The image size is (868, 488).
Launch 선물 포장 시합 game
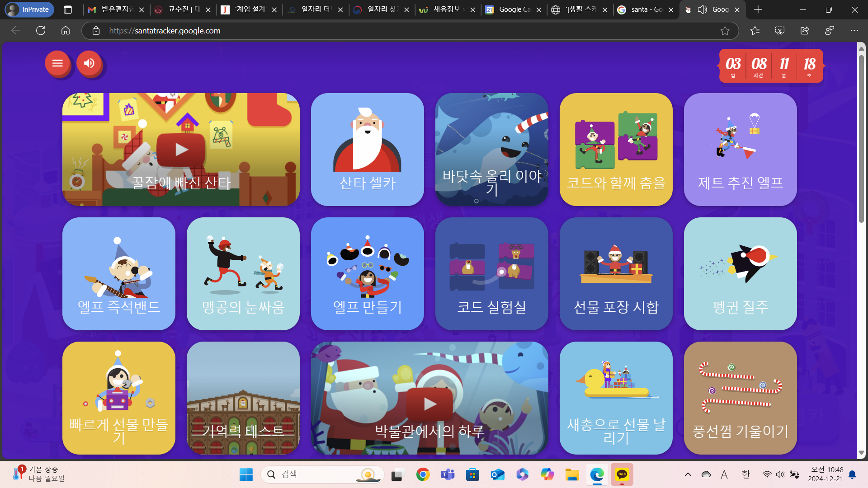[616, 274]
